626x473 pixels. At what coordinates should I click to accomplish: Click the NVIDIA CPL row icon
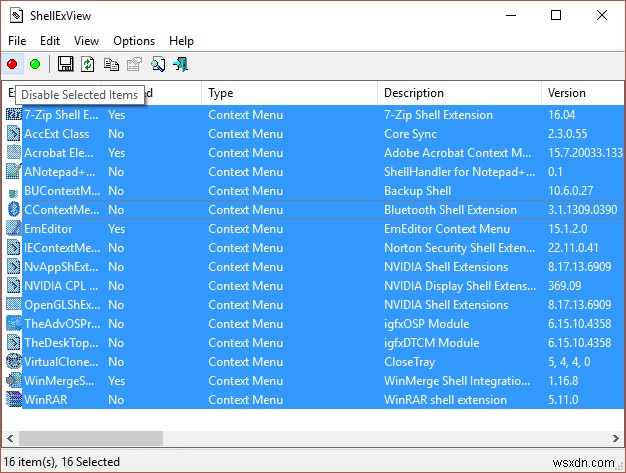(x=14, y=286)
